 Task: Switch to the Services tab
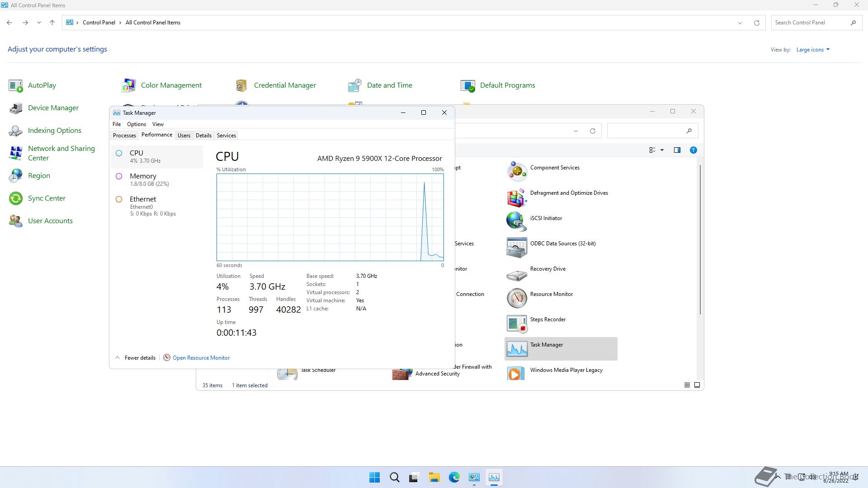226,136
